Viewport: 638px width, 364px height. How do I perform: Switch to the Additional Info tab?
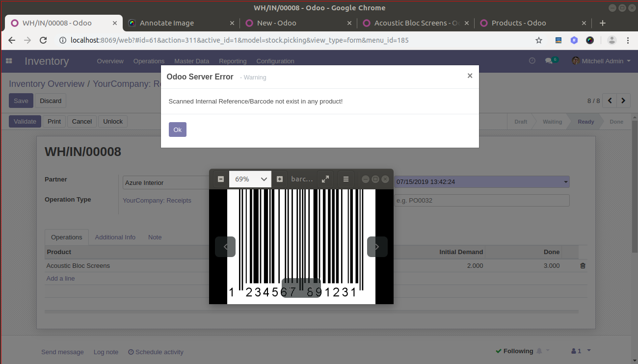click(115, 237)
